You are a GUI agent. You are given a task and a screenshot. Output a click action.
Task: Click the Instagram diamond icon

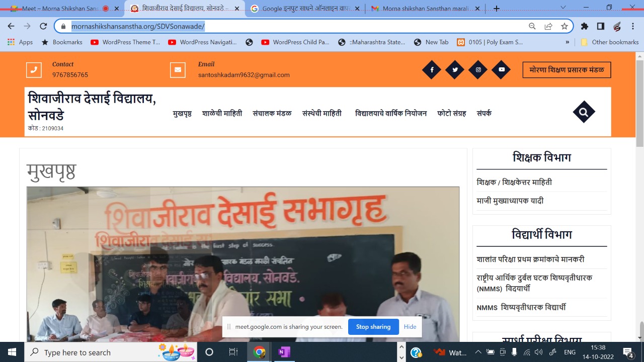pyautogui.click(x=478, y=70)
